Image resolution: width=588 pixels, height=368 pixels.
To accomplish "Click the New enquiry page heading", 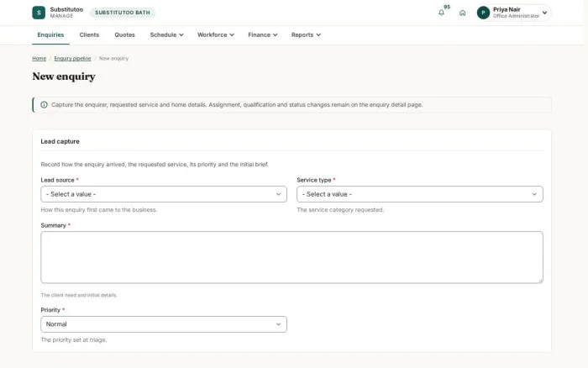I will point(64,76).
